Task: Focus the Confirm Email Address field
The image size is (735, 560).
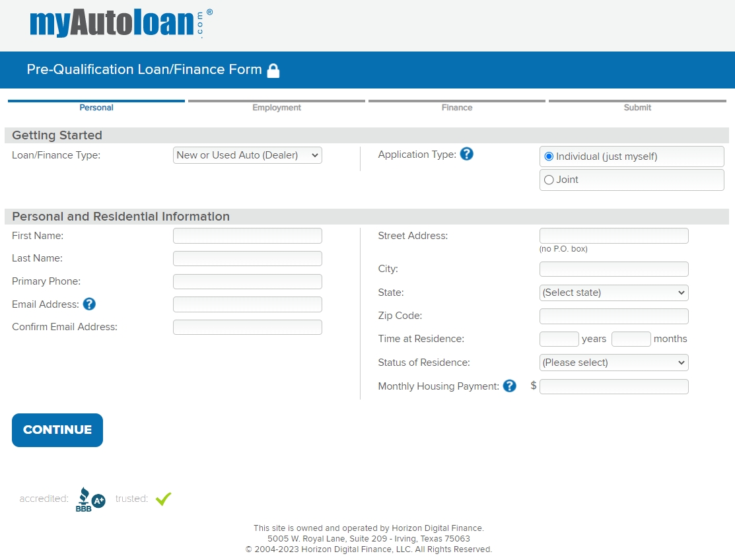Action: [248, 327]
